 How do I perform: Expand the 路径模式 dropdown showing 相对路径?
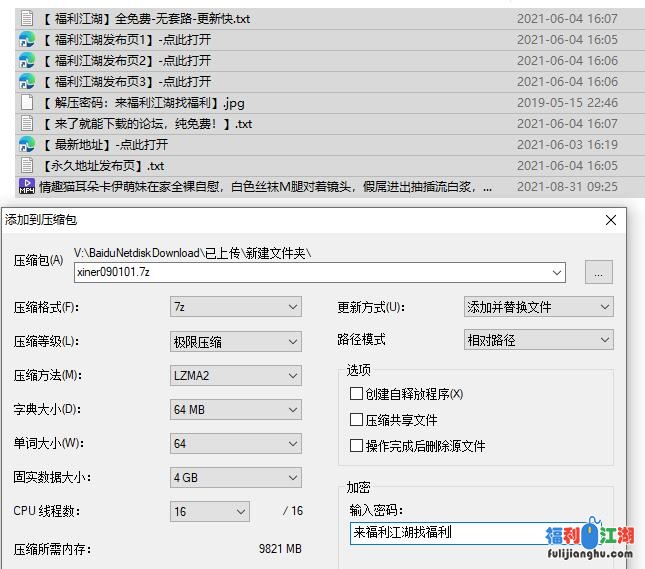[x=538, y=341]
